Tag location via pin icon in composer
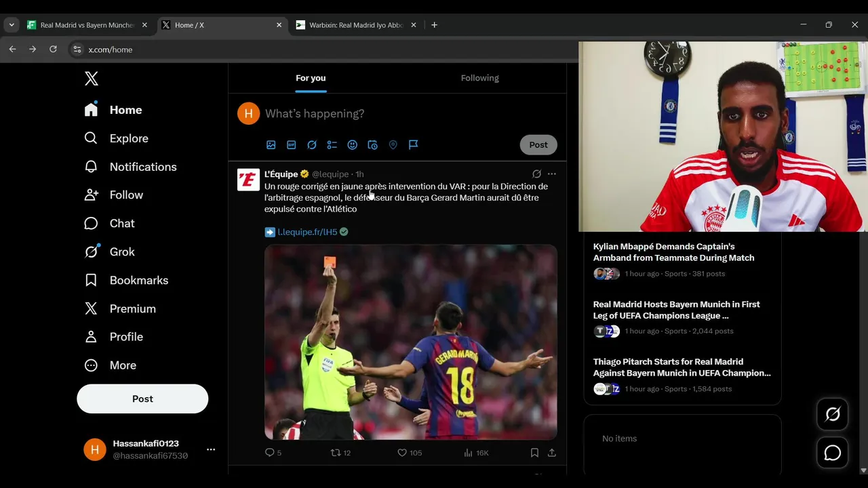The image size is (868, 488). (393, 144)
